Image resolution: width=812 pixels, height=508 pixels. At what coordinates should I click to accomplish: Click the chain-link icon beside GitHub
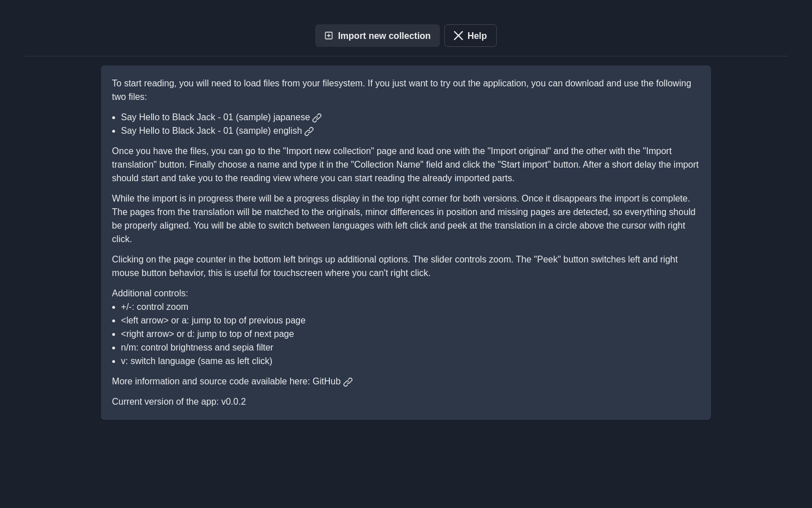coord(348,382)
